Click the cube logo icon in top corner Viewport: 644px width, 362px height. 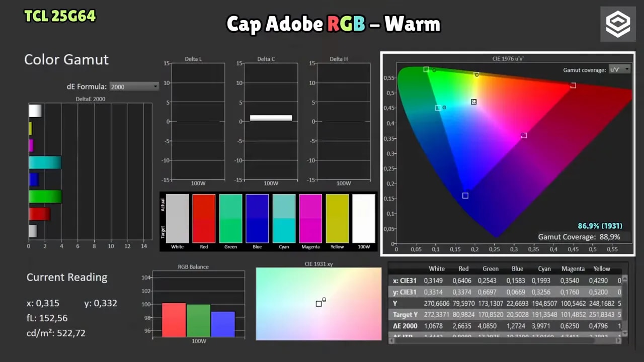coord(618,24)
